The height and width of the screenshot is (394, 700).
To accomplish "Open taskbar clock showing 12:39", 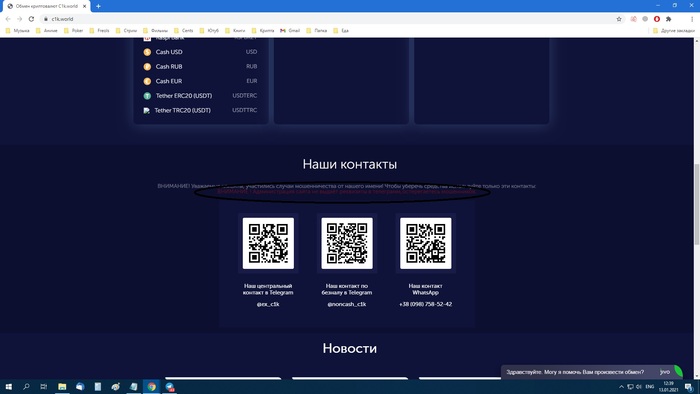I will (x=668, y=386).
